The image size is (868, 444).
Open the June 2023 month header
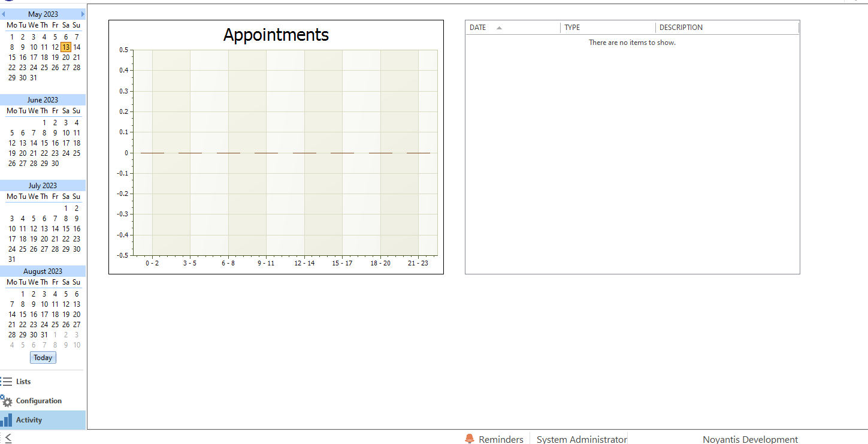pyautogui.click(x=43, y=100)
